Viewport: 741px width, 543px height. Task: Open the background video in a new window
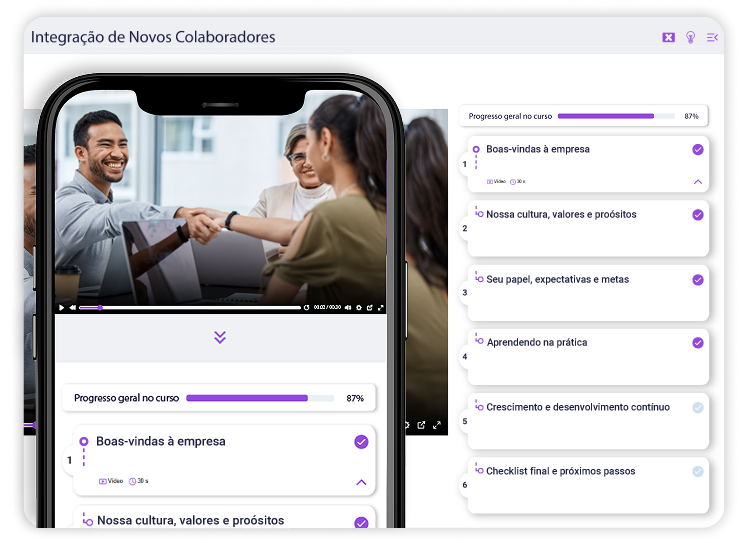click(421, 425)
